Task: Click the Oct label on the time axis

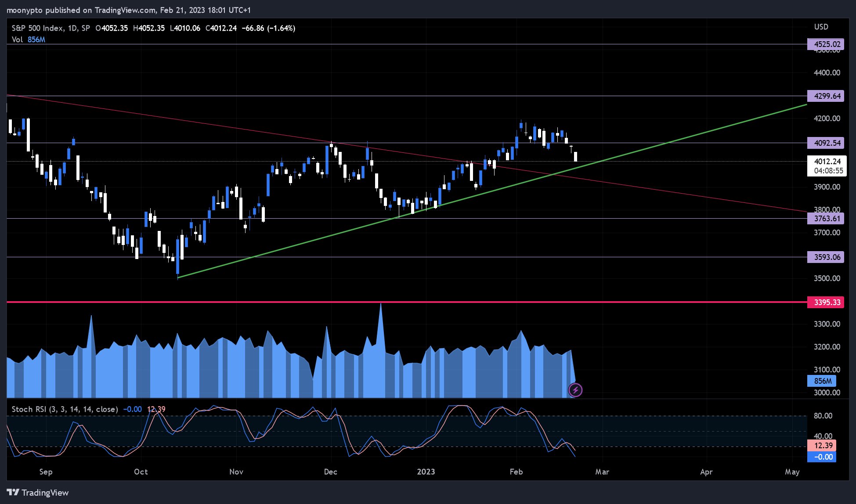Action: click(141, 472)
